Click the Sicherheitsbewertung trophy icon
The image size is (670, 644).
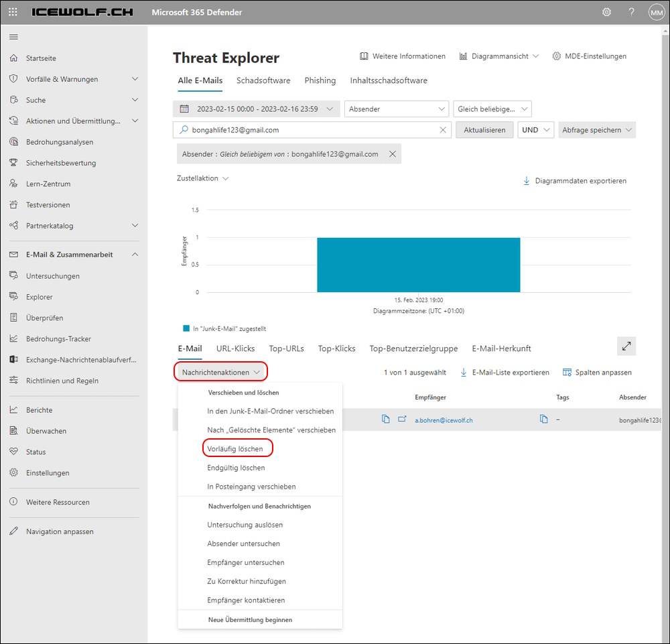13,162
